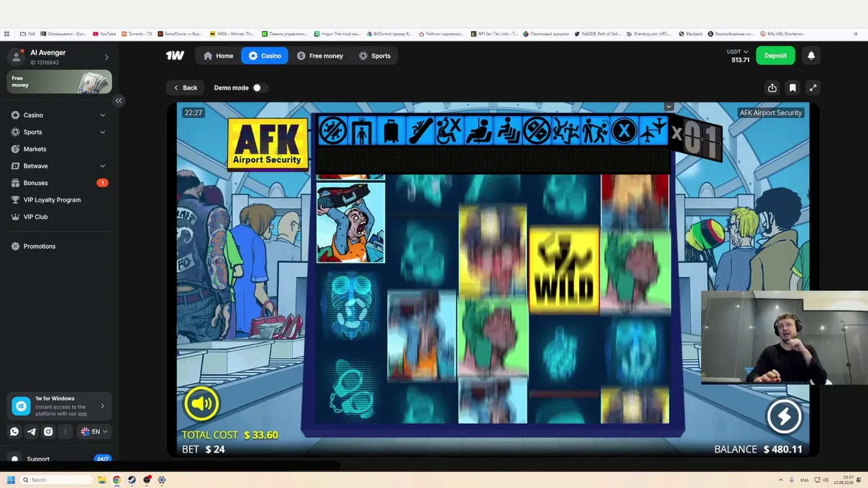
Task: Switch to Chrome in the taskbar
Action: click(117, 480)
